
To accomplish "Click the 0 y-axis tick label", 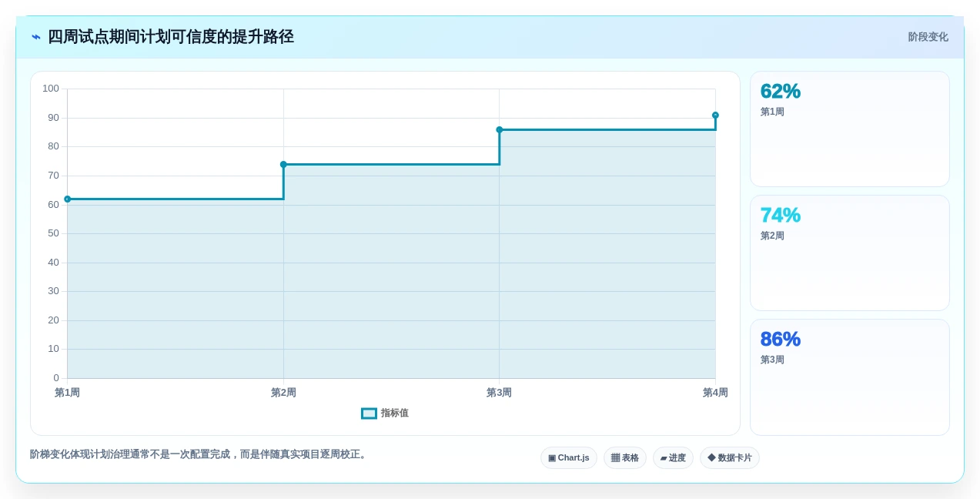I will coord(56,378).
